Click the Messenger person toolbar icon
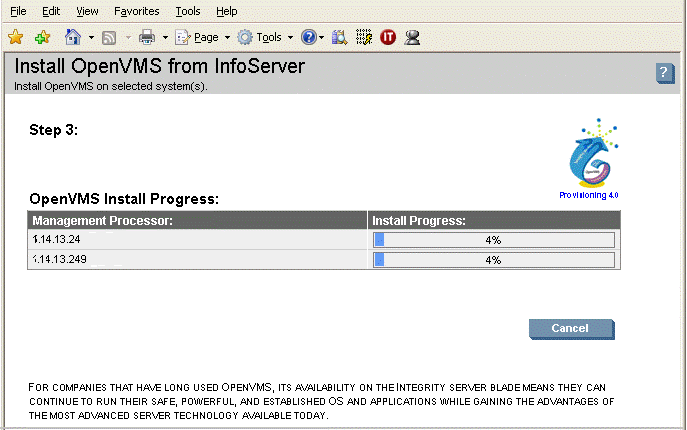The width and height of the screenshot is (687, 430). point(412,37)
